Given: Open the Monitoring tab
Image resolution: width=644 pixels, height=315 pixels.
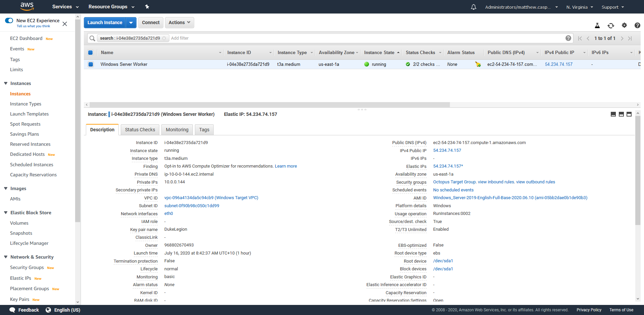Looking at the screenshot, I should (177, 130).
